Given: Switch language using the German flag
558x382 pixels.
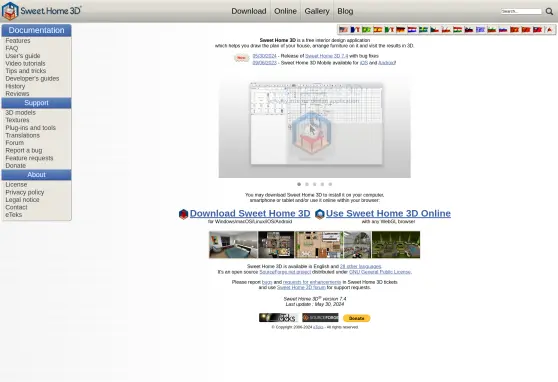Looking at the screenshot, I should pos(400,30).
